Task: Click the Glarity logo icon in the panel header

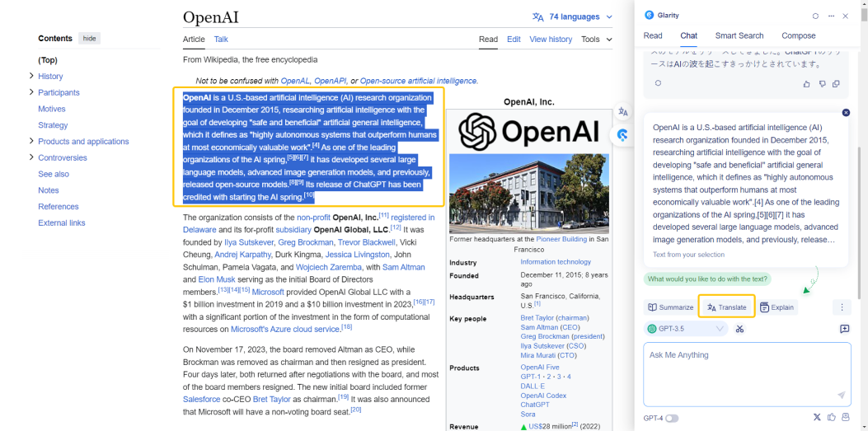Action: pos(650,16)
